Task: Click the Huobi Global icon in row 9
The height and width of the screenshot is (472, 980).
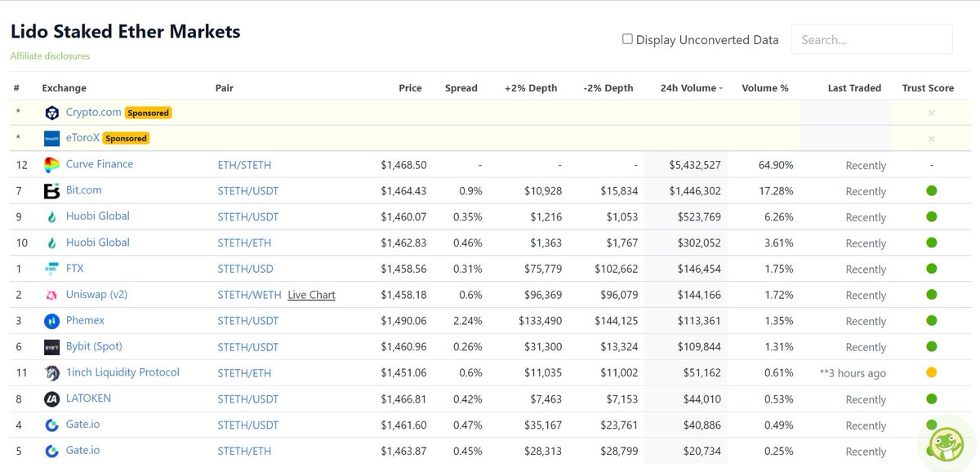Action: point(52,217)
